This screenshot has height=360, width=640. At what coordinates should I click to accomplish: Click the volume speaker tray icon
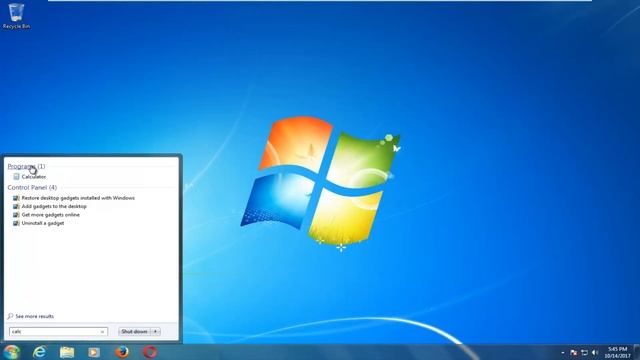[595, 353]
